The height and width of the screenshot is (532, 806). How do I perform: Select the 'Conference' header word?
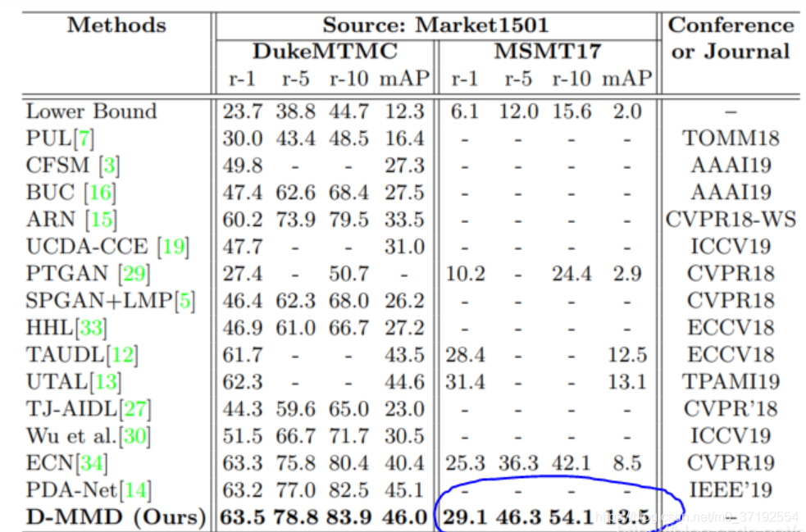[x=731, y=25]
